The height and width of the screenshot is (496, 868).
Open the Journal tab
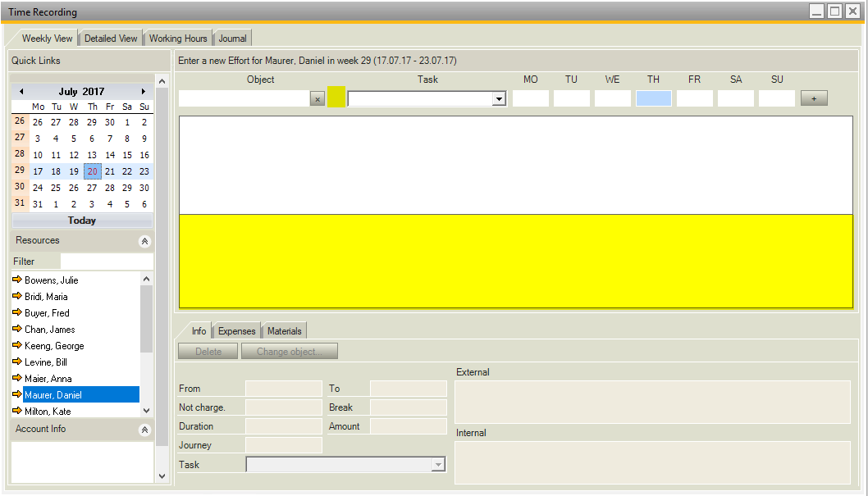click(232, 39)
